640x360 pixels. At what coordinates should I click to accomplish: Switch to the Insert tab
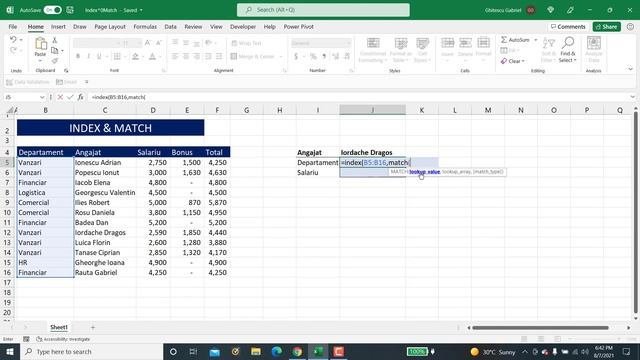click(58, 27)
